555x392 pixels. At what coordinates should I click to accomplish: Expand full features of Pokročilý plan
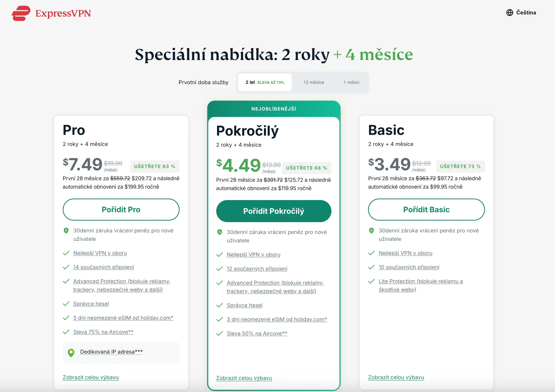[x=244, y=378]
